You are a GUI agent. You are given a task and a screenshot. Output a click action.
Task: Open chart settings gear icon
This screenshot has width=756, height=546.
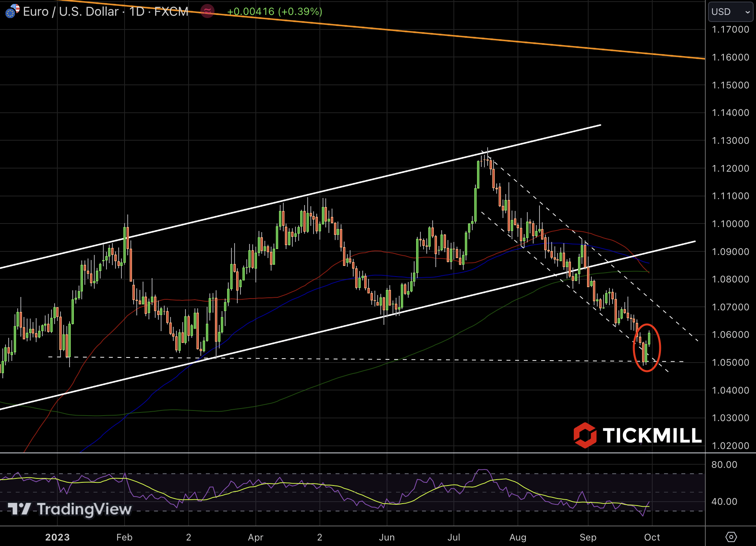pyautogui.click(x=730, y=537)
